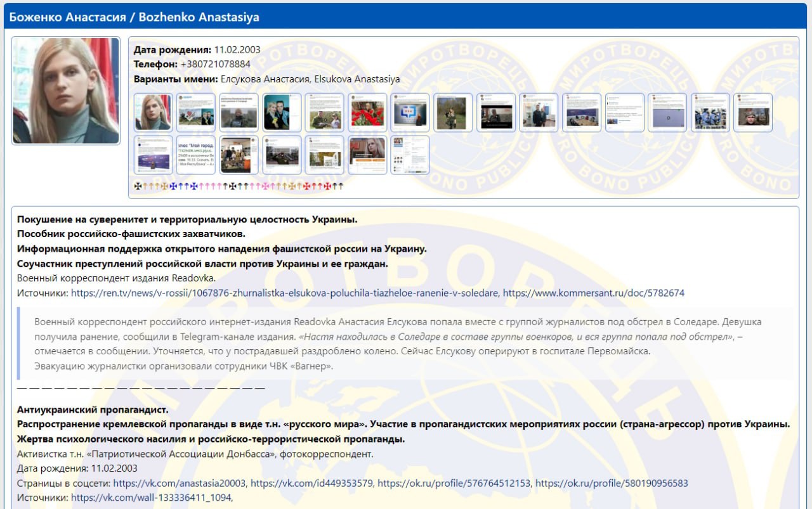This screenshot has height=509, width=812.
Task: Click the first black iron cross icon
Action: 138,186
